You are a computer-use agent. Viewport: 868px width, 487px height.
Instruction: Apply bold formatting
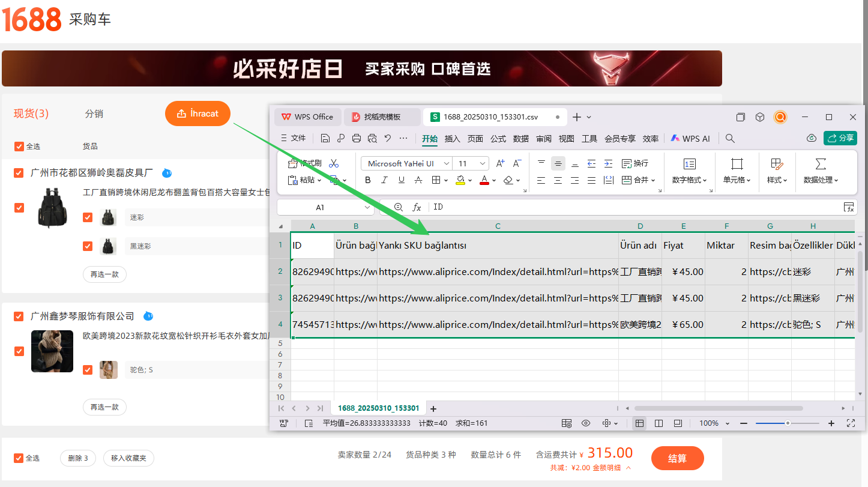(x=368, y=180)
